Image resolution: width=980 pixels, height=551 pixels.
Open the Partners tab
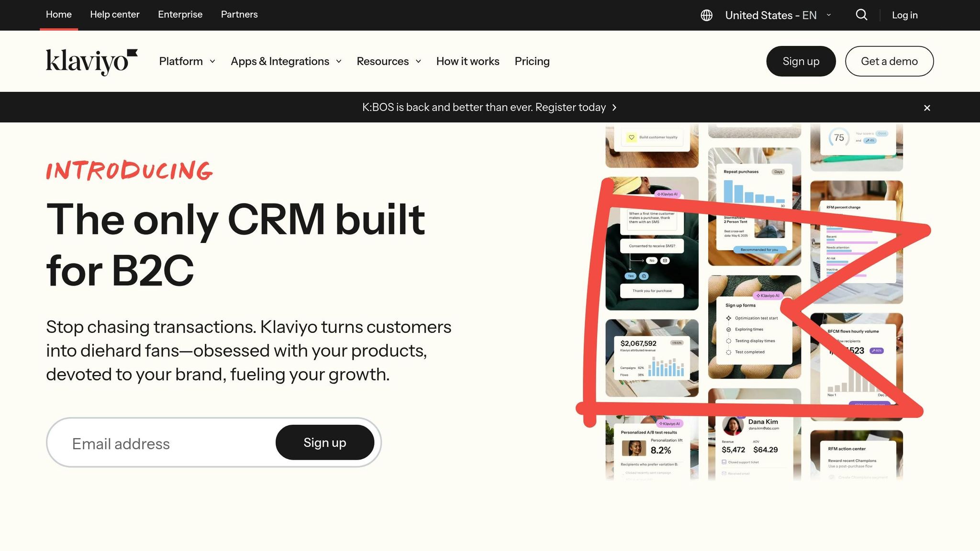point(239,14)
